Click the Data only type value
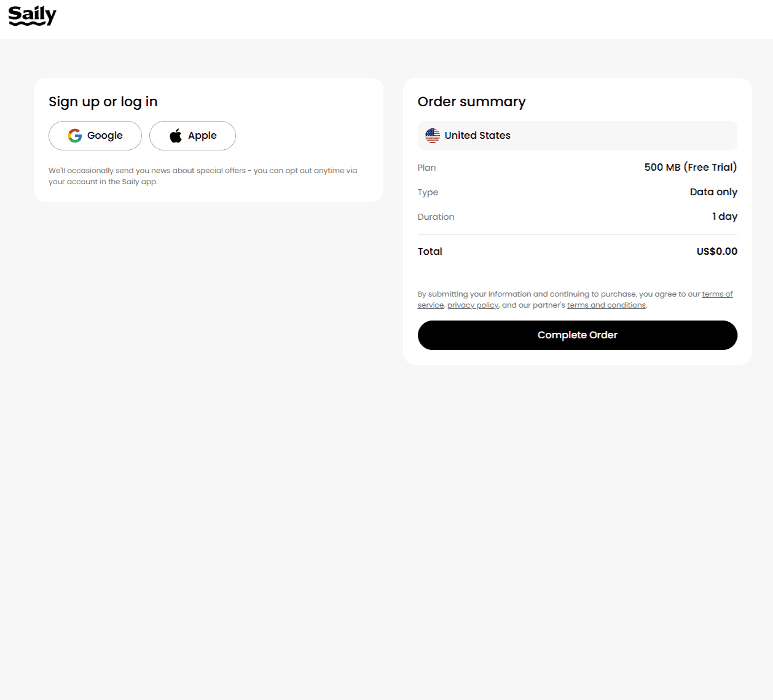The width and height of the screenshot is (773, 700). click(713, 192)
